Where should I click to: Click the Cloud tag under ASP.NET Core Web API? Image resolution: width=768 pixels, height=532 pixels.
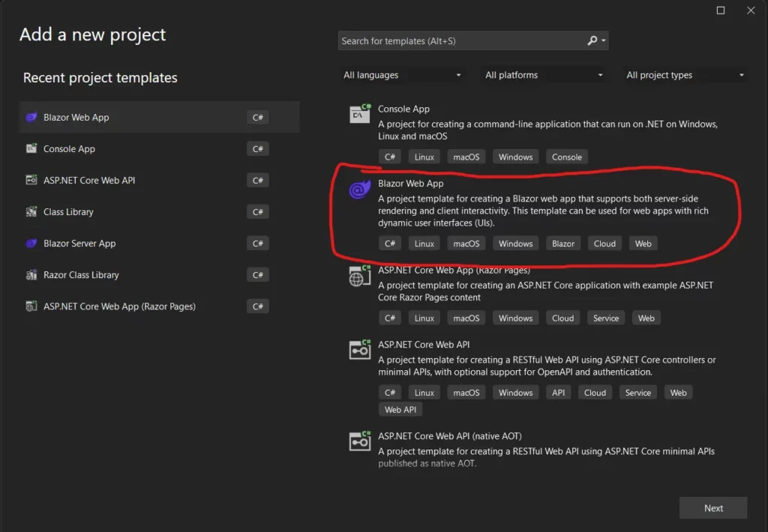point(595,392)
